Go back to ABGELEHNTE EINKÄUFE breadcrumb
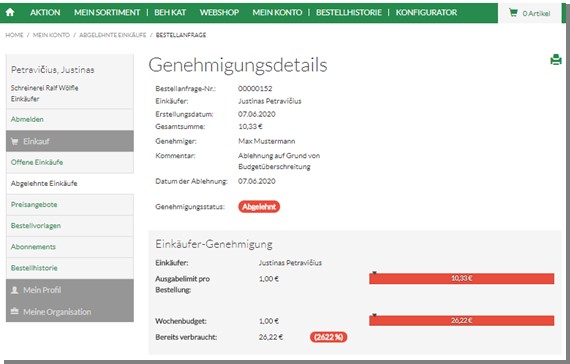The width and height of the screenshot is (570, 364). pyautogui.click(x=113, y=35)
